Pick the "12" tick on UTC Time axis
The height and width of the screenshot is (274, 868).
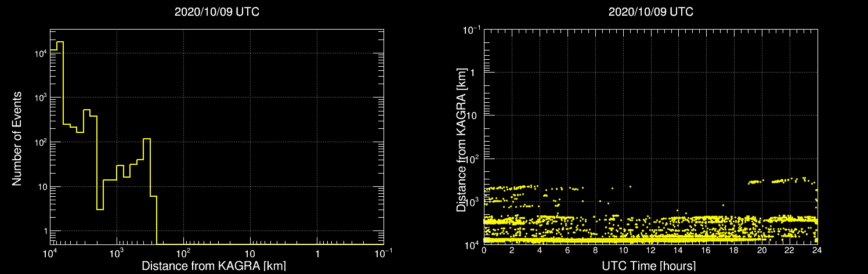651,250
